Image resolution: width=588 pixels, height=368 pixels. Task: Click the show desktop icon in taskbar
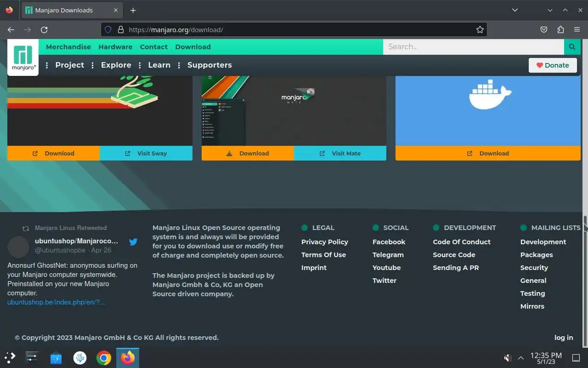tap(576, 358)
